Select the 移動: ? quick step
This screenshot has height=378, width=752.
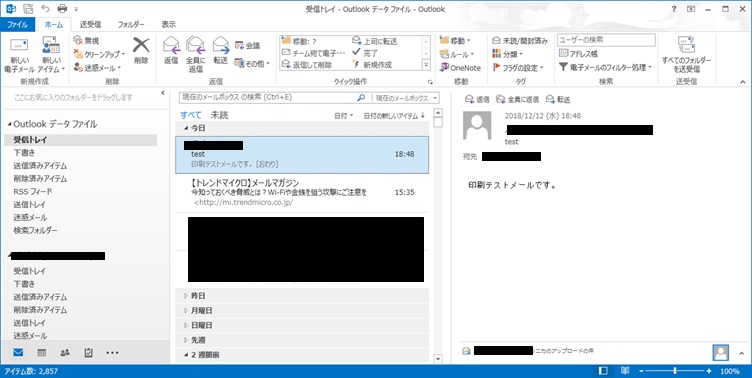pos(299,41)
